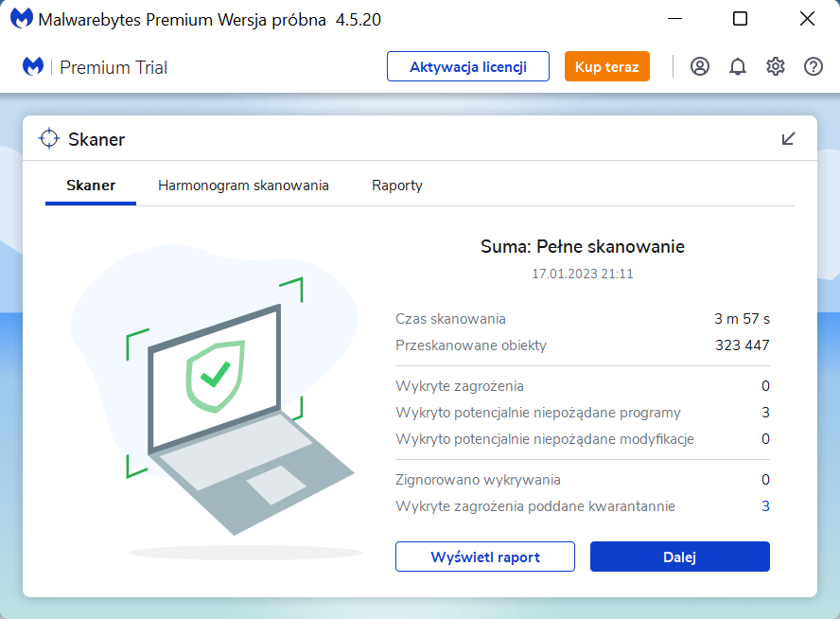
Task: Click the blue quarantined threats count 3
Action: click(x=765, y=506)
